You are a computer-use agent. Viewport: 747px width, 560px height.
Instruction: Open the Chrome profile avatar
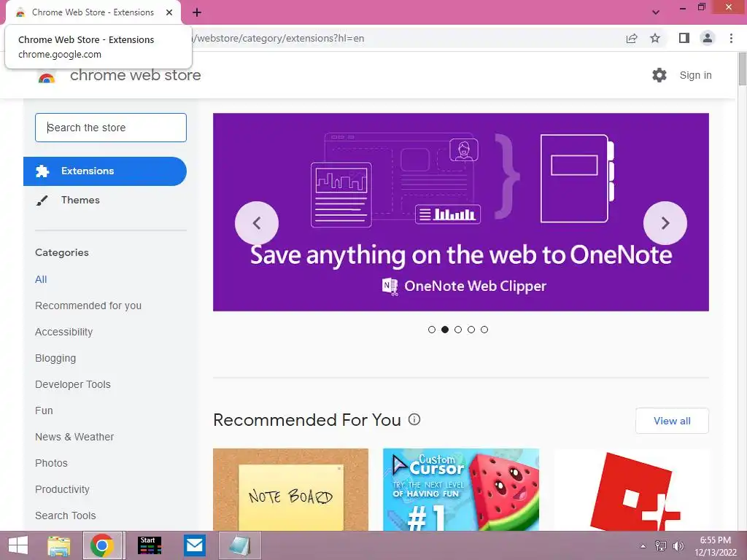tap(708, 38)
